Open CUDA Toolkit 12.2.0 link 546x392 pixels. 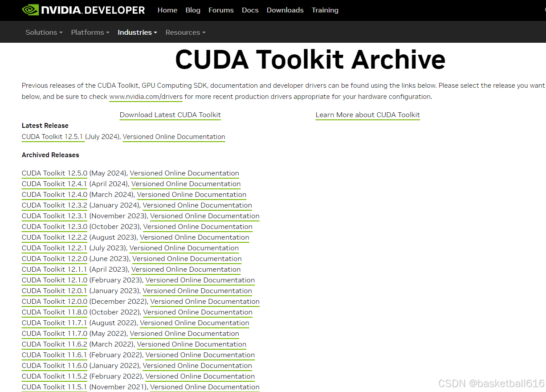click(54, 259)
